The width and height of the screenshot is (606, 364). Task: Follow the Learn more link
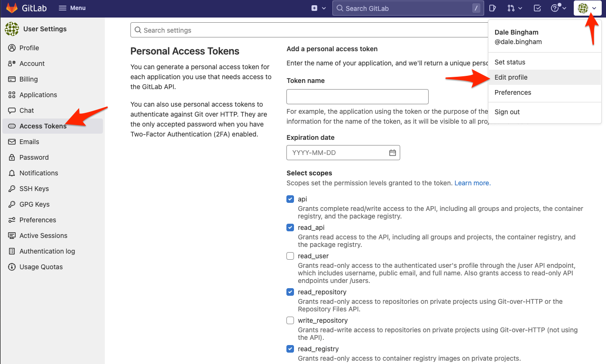point(472,183)
